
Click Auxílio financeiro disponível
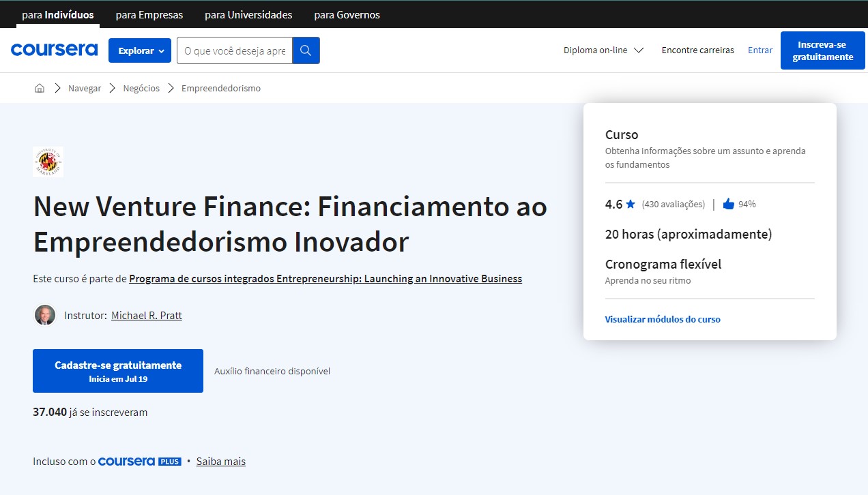point(272,371)
